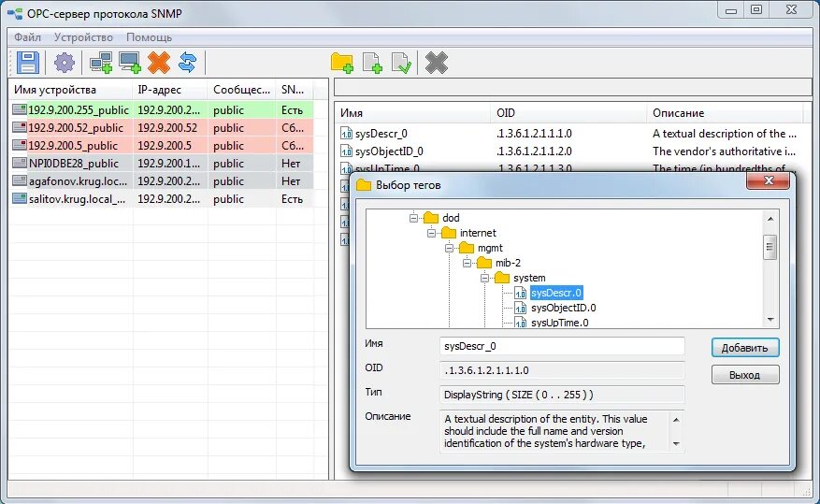The height and width of the screenshot is (504, 820).
Task: Click tag icon beside sysDescr_0 in tag list
Action: click(x=346, y=134)
